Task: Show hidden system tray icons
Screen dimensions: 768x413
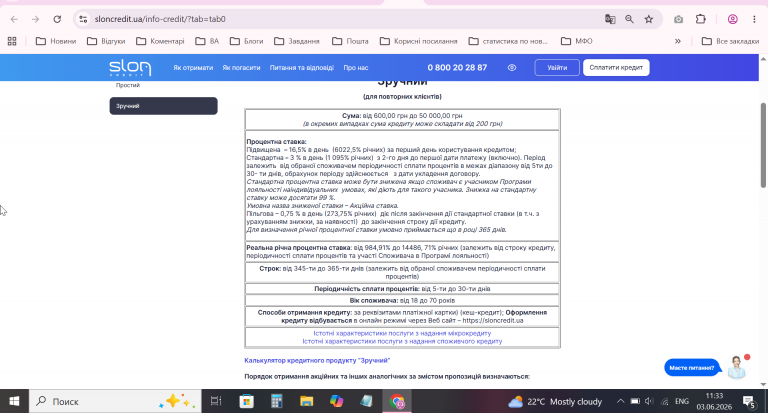Action: click(620, 402)
